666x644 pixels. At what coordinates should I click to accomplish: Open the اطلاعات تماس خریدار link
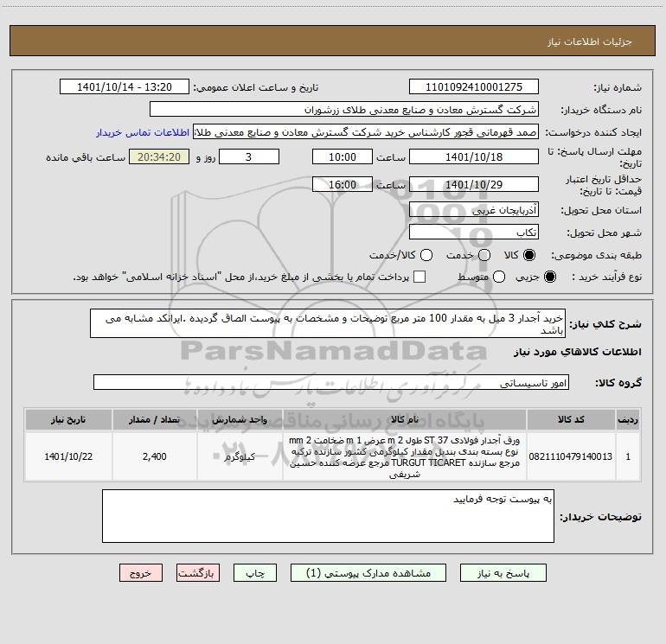143,132
